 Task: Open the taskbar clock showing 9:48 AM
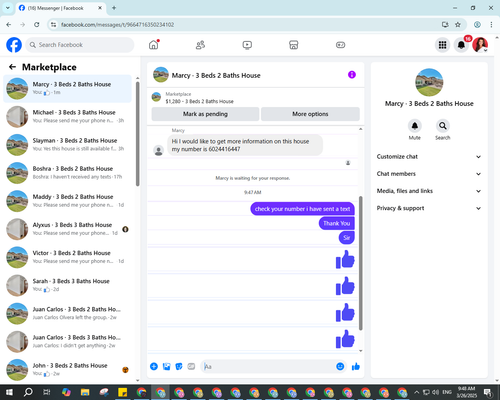click(x=466, y=392)
